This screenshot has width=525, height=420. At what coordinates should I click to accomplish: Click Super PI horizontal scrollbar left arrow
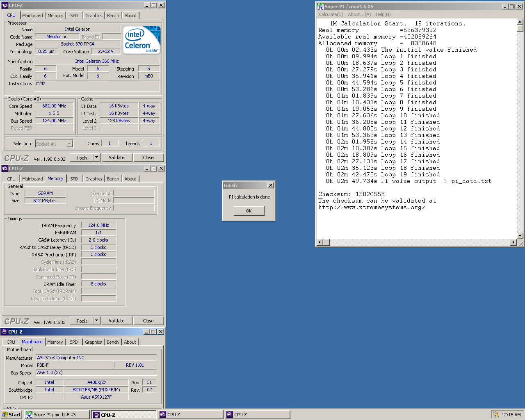point(320,242)
